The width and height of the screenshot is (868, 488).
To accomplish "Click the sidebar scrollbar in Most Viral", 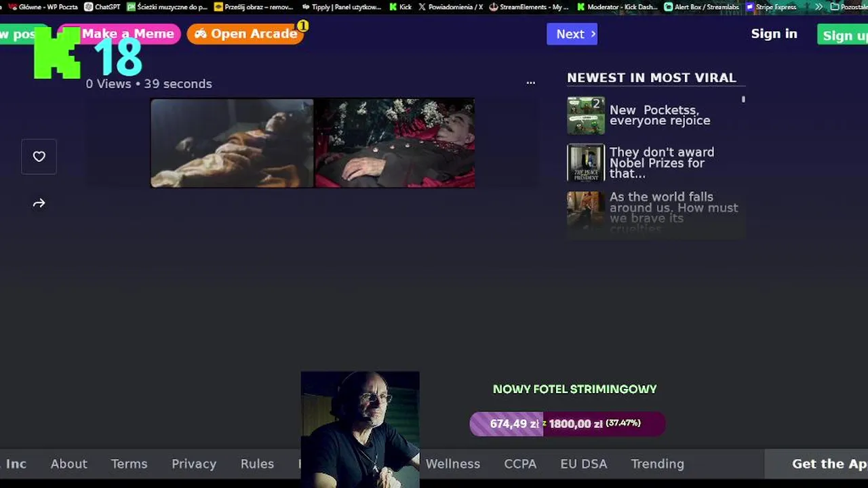I will (743, 99).
